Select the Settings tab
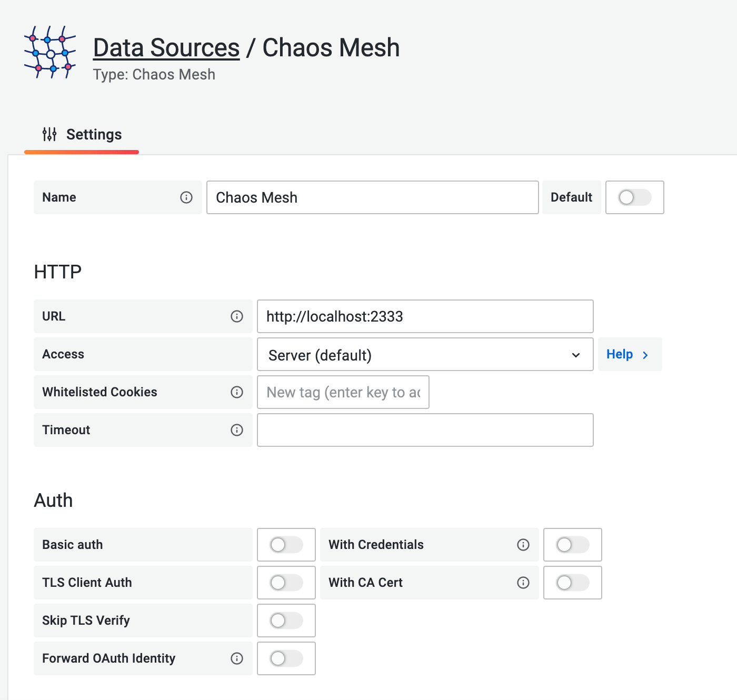Image resolution: width=737 pixels, height=700 pixels. 82,135
